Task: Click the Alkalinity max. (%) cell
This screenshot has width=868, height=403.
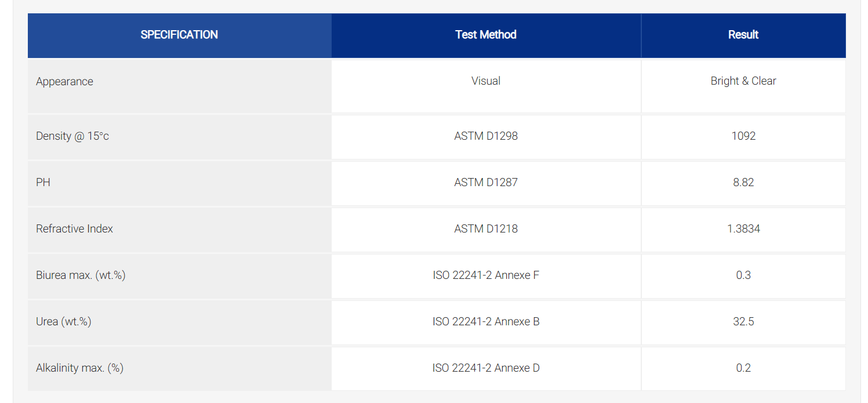Action: pyautogui.click(x=179, y=369)
